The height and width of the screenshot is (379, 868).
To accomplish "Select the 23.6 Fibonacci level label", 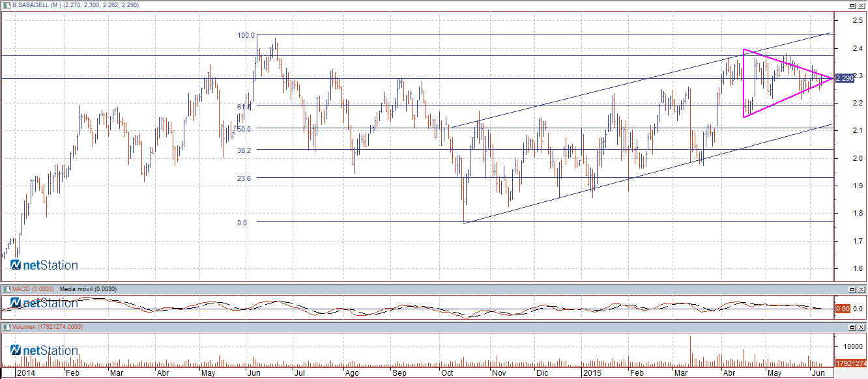I will coord(244,178).
